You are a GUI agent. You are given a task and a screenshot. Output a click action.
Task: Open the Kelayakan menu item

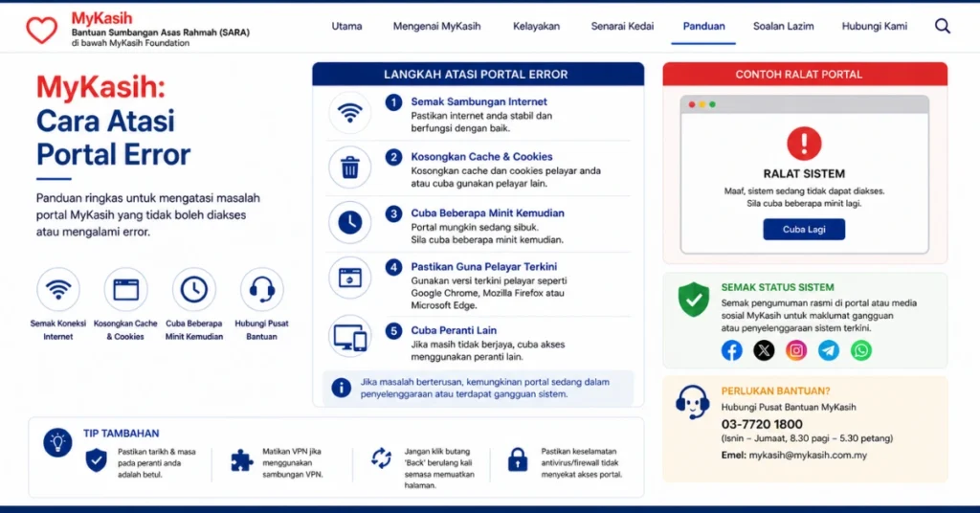tap(536, 26)
